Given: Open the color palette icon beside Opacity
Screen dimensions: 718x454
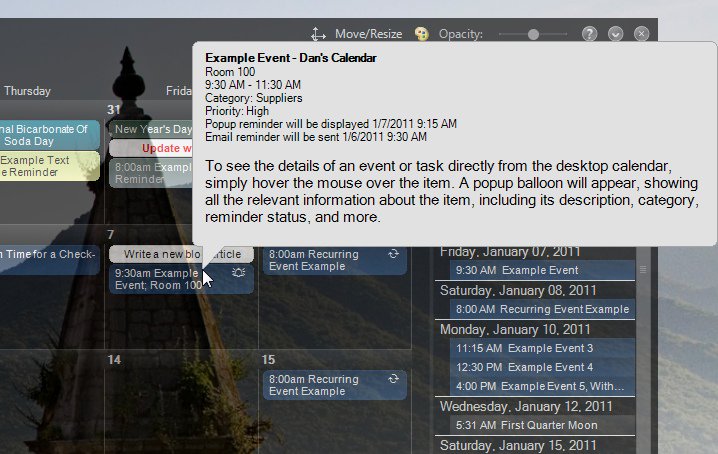Looking at the screenshot, I should (x=421, y=34).
